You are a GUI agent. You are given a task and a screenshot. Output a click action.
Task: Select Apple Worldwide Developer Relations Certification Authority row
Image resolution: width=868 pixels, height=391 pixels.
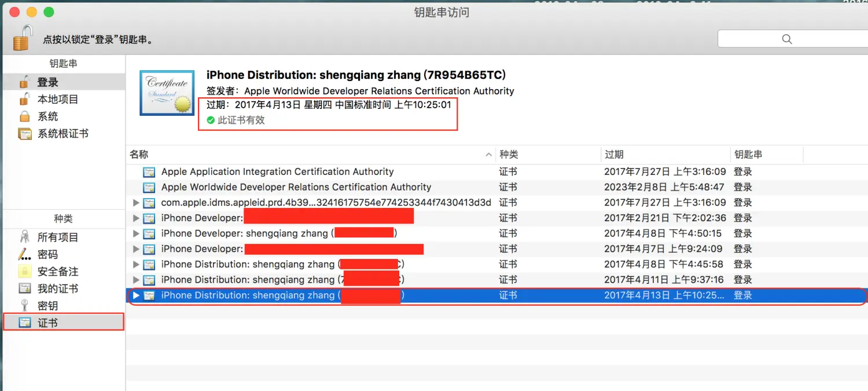click(x=497, y=187)
